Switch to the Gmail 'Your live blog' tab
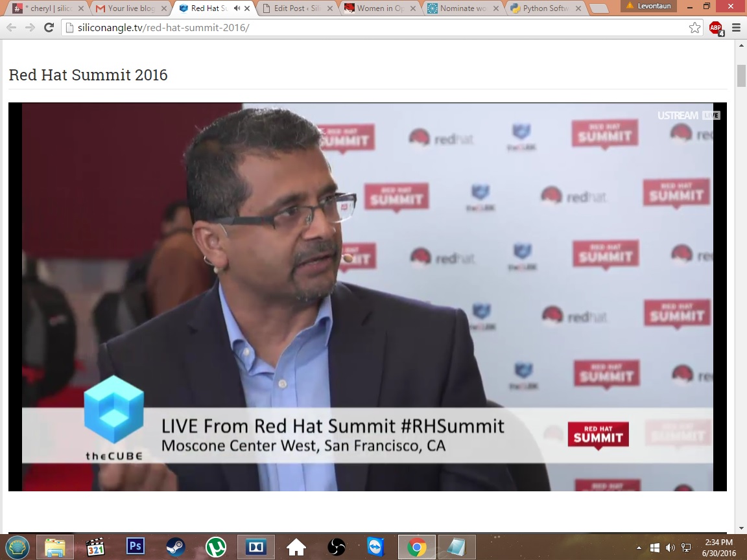The image size is (747, 560). [132, 8]
